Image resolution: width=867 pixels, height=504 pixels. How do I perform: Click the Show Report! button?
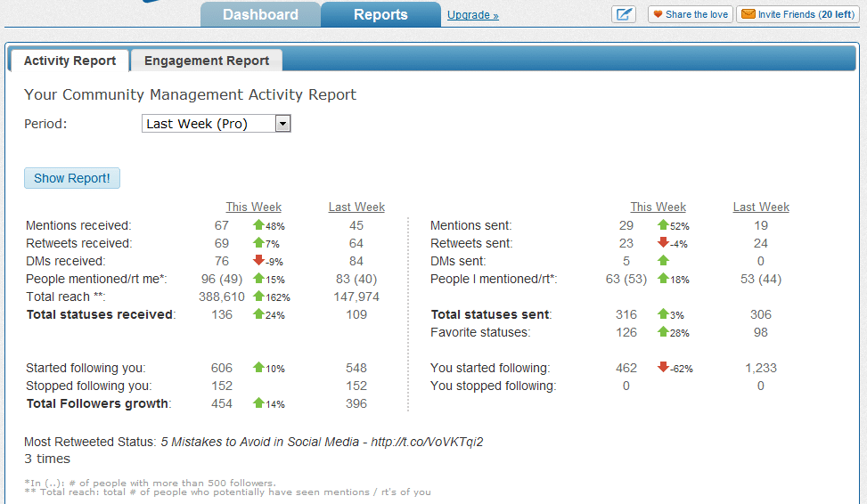point(72,178)
